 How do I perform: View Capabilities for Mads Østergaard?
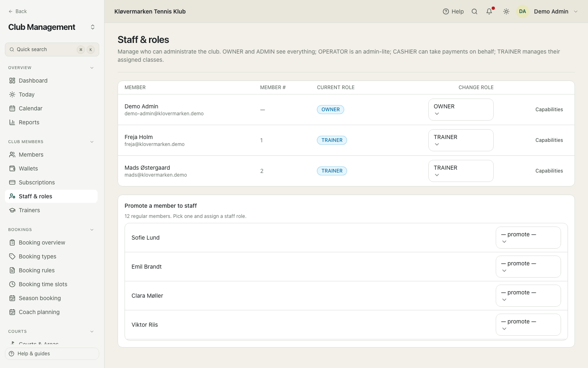[x=549, y=171]
